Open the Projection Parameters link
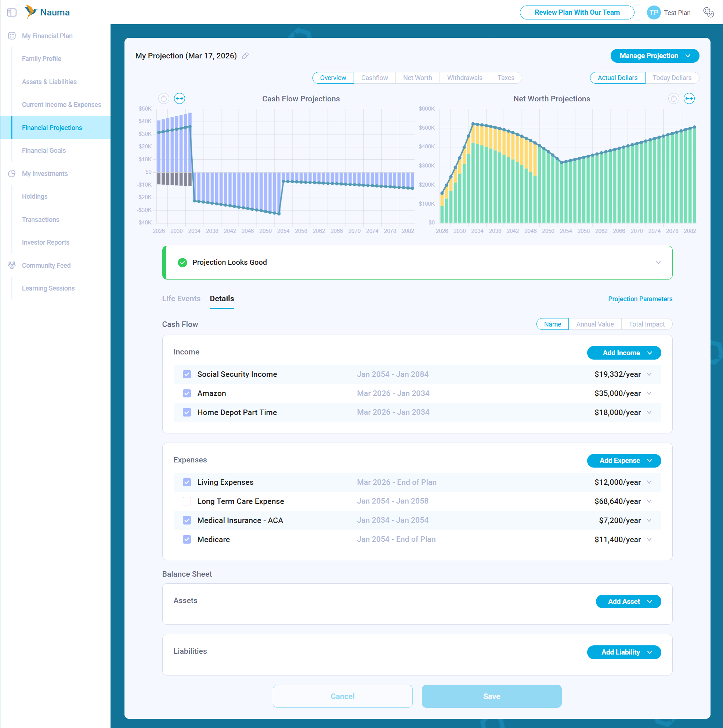Viewport: 723px width, 728px height. pos(640,299)
